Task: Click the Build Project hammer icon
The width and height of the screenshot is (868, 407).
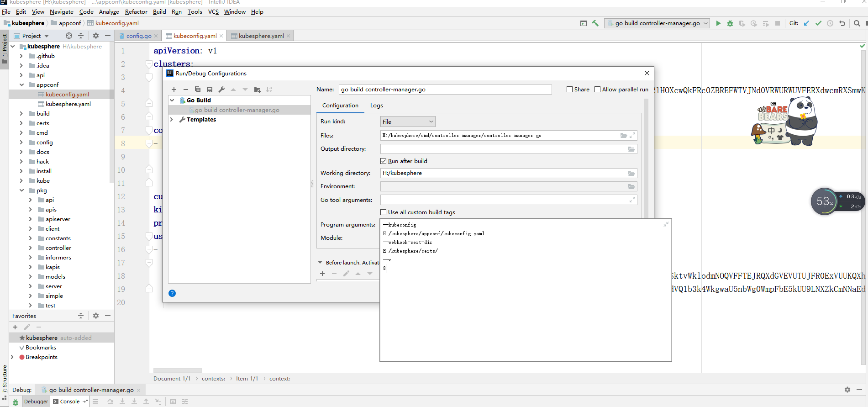Action: click(595, 23)
